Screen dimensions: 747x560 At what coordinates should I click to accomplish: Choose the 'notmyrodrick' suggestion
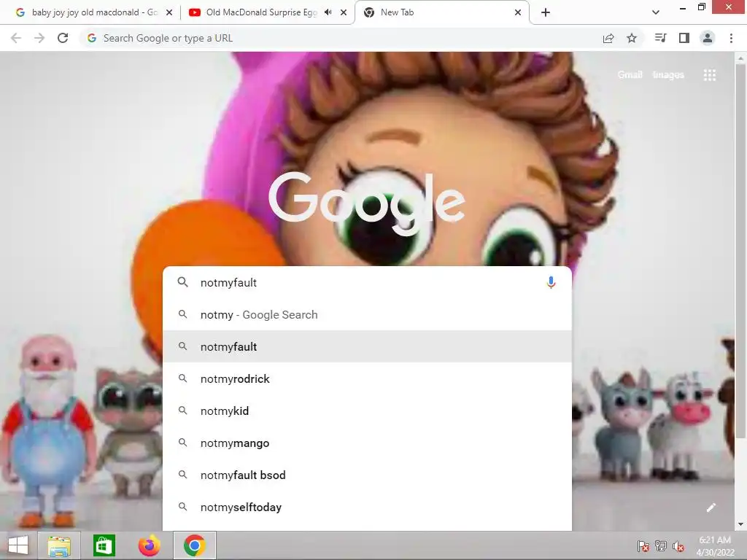(367, 378)
